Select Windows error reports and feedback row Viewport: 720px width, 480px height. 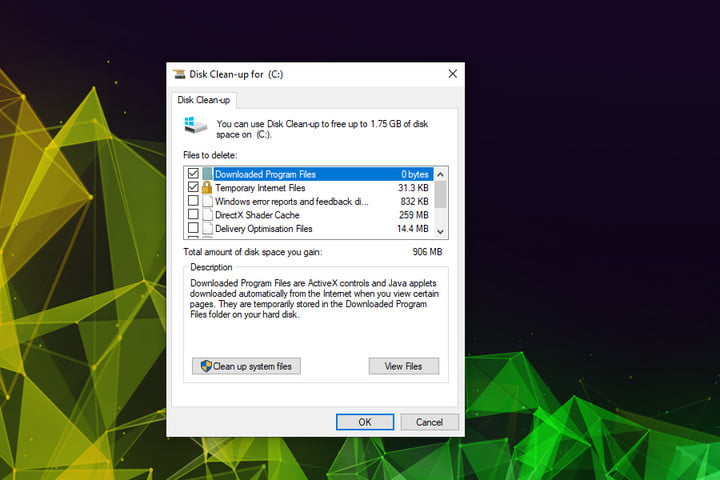309,201
